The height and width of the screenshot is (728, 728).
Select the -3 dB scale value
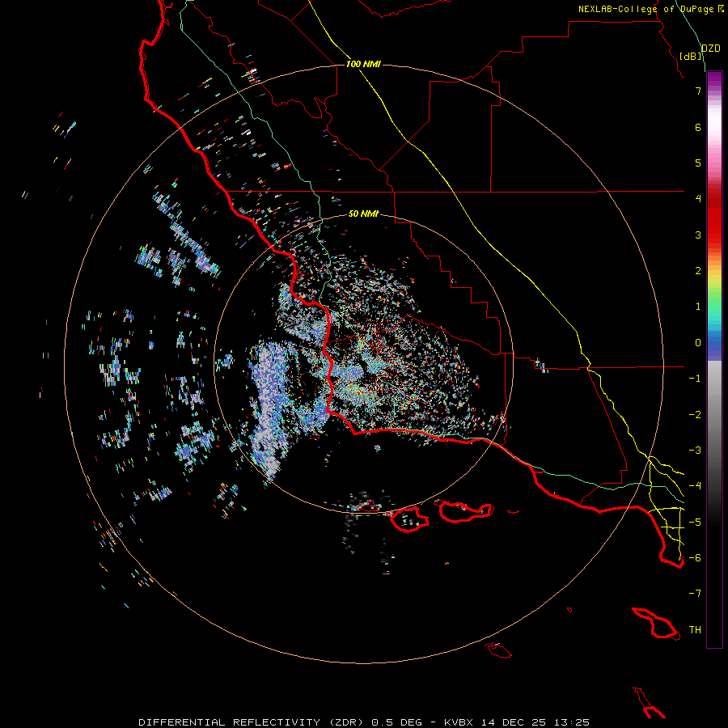[x=695, y=450]
